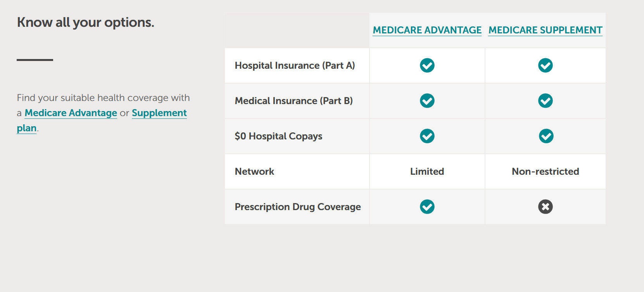644x292 pixels.
Task: Click the Non-restricted network value
Action: (545, 172)
